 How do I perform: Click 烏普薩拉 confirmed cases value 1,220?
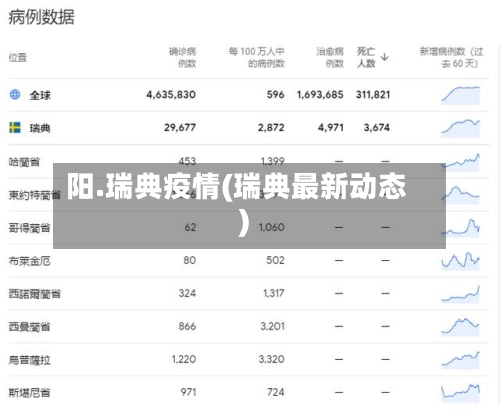(184, 359)
